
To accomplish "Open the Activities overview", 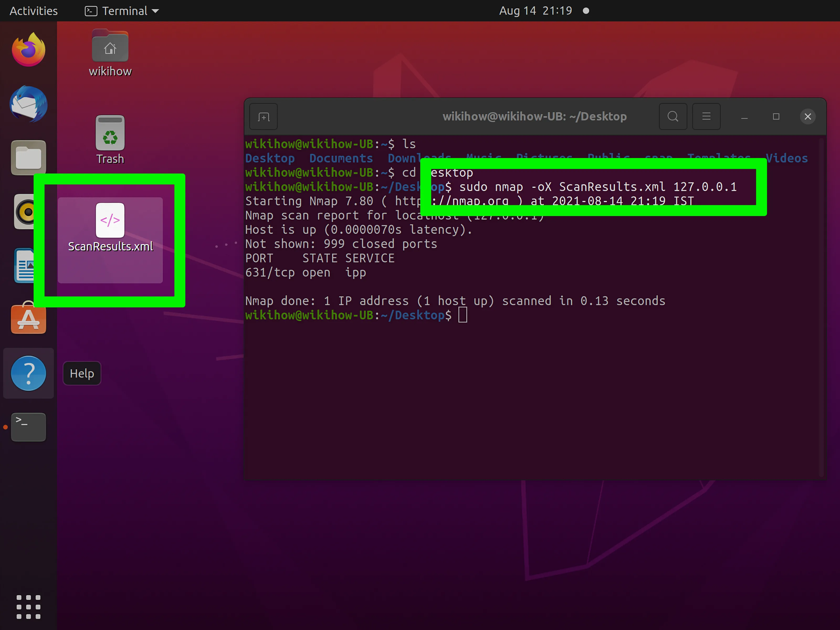I will [x=33, y=11].
